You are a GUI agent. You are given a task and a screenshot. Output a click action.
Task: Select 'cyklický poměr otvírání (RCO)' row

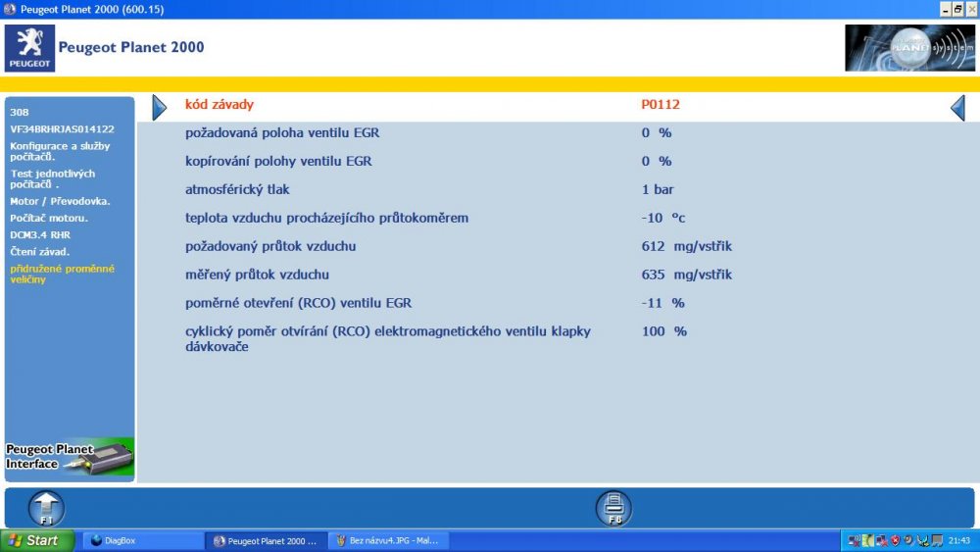pos(387,339)
